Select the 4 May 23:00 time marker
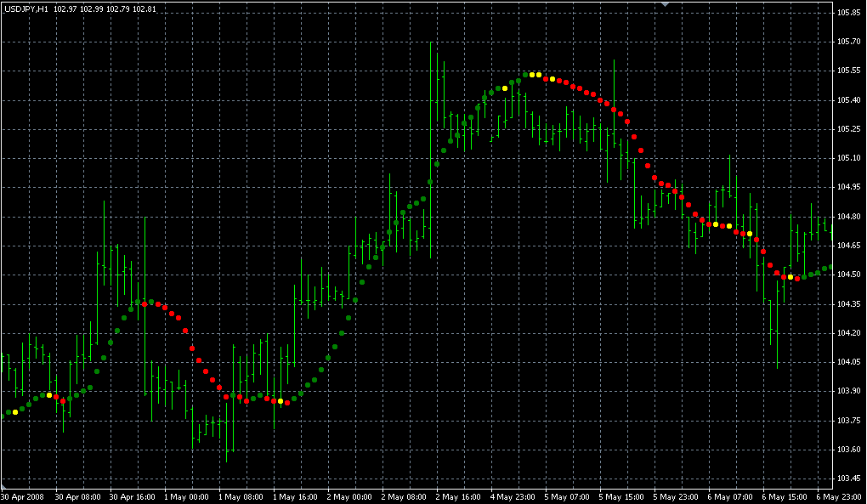Viewport: 867px width, 504px height. 513,496
